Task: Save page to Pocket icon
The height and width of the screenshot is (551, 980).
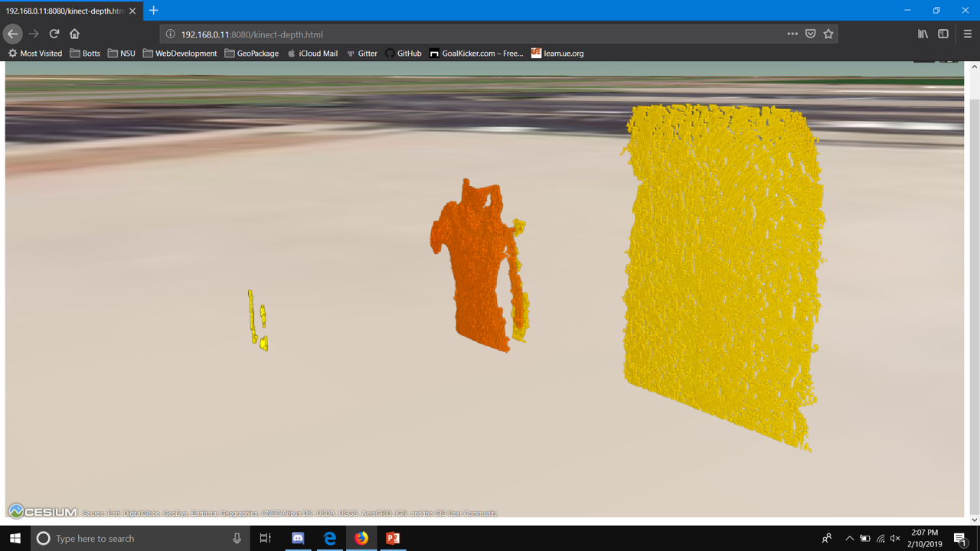Action: coord(811,34)
